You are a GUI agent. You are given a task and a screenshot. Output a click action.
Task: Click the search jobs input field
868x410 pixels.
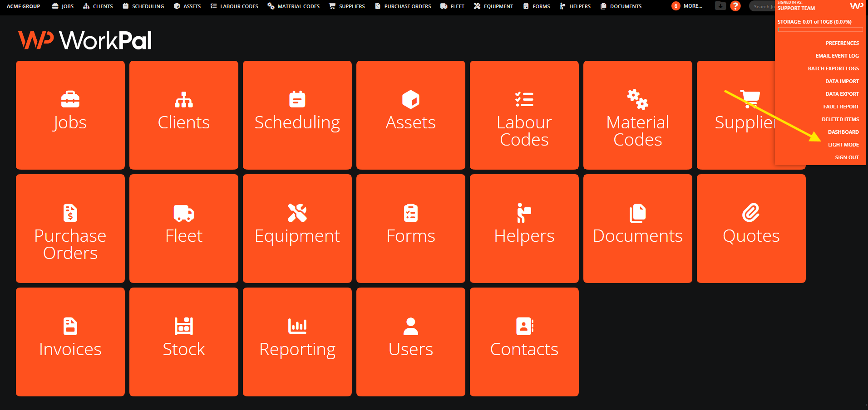pyautogui.click(x=762, y=6)
